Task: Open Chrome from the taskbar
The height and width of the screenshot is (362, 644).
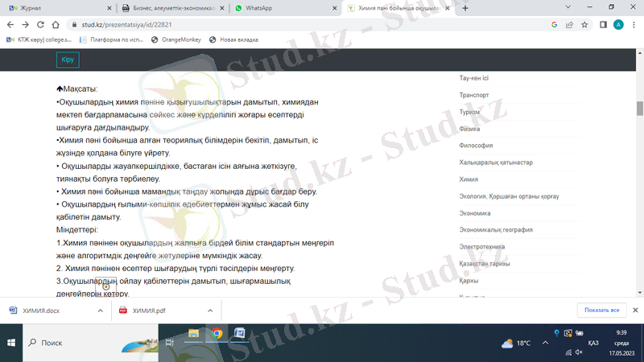Action: coord(217,333)
